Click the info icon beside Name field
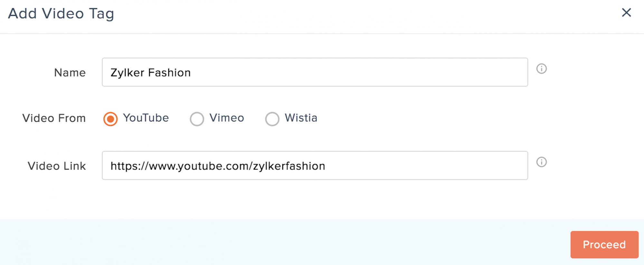Screen dimensions: 644x265 pyautogui.click(x=541, y=69)
